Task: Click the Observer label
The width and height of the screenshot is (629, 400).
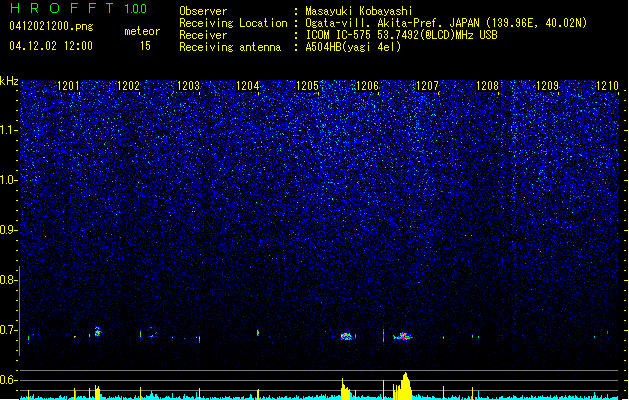Action: [x=203, y=11]
